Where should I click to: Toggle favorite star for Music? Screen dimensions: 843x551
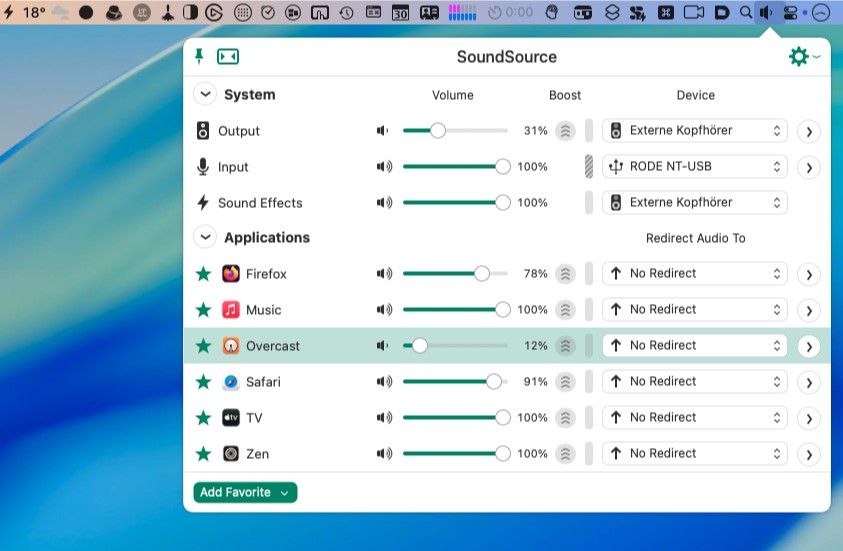[x=203, y=310]
